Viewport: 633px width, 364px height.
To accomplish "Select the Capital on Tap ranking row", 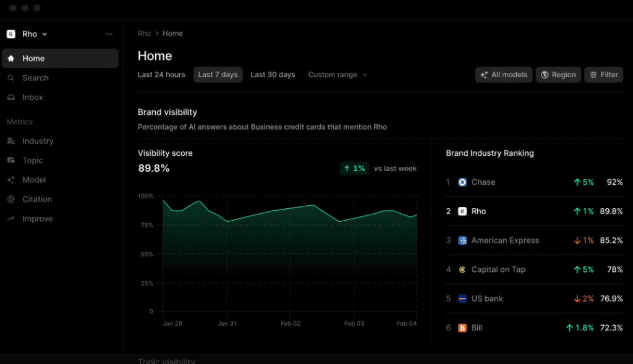I will (534, 269).
